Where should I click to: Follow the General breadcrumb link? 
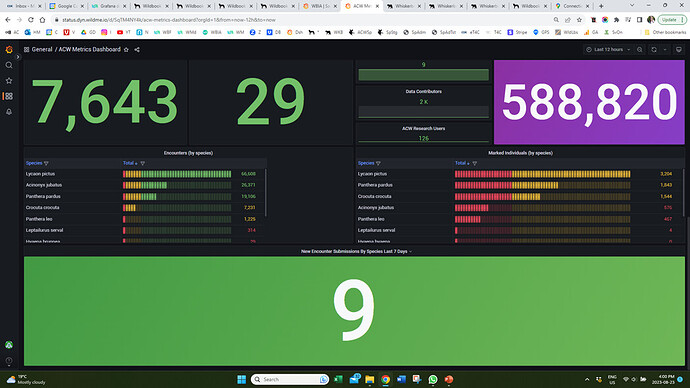[x=42, y=50]
